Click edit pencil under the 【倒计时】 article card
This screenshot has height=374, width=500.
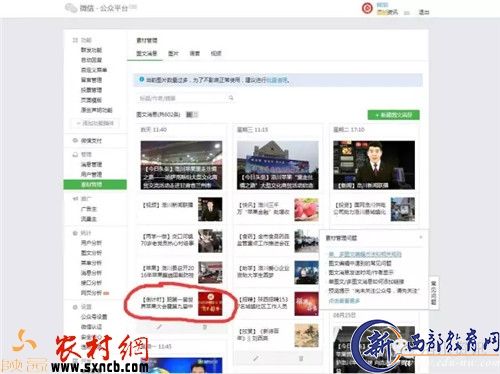(x=159, y=327)
